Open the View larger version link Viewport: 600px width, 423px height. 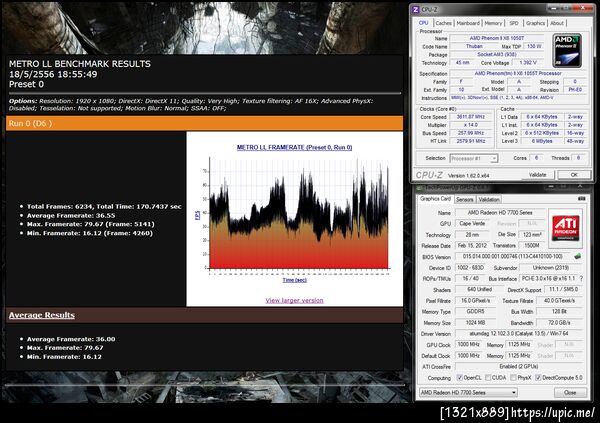[294, 301]
